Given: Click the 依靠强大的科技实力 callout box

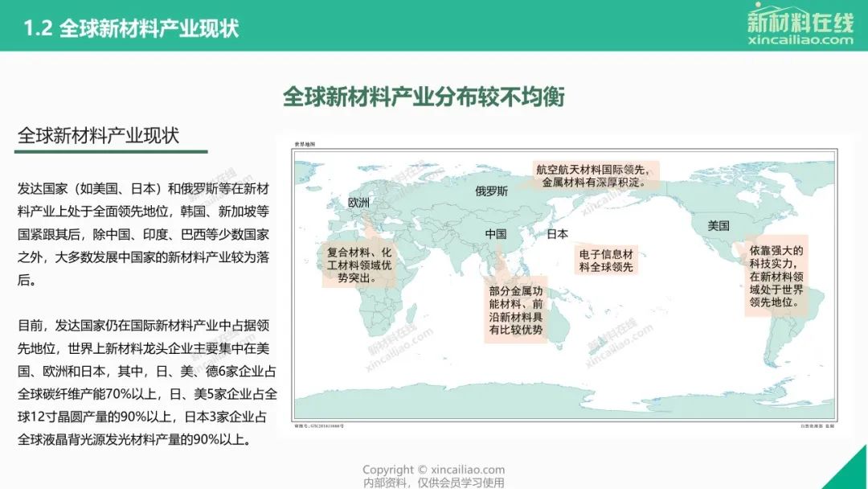Looking at the screenshot, I should (x=776, y=277).
